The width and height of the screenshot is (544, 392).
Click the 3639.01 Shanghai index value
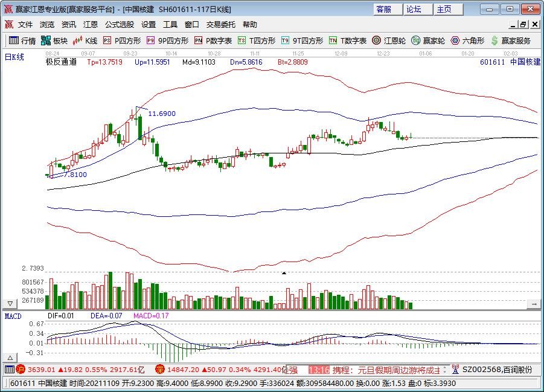pos(41,370)
